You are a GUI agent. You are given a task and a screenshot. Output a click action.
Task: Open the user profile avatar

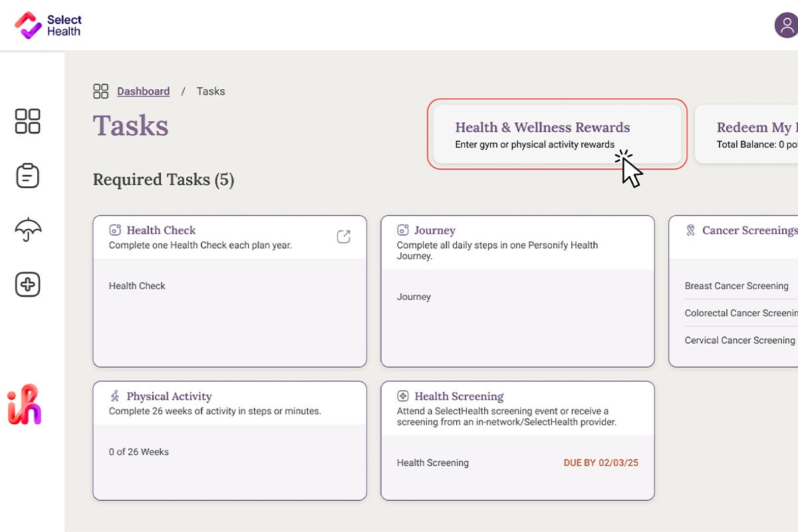point(787,25)
